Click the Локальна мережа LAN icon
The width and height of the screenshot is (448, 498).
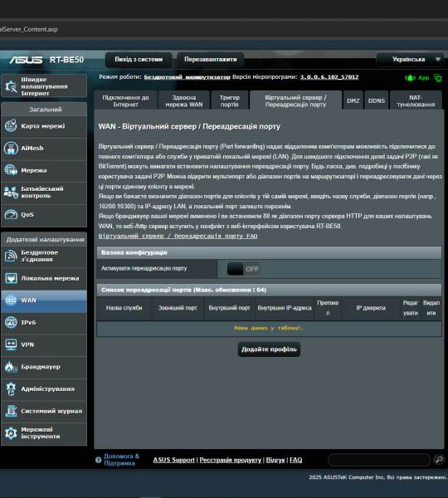(11, 278)
